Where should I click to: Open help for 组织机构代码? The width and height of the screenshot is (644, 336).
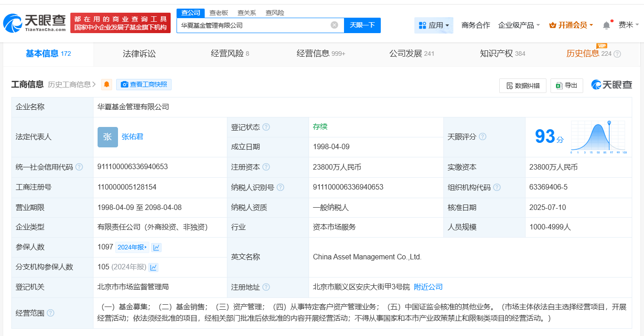tap(497, 187)
